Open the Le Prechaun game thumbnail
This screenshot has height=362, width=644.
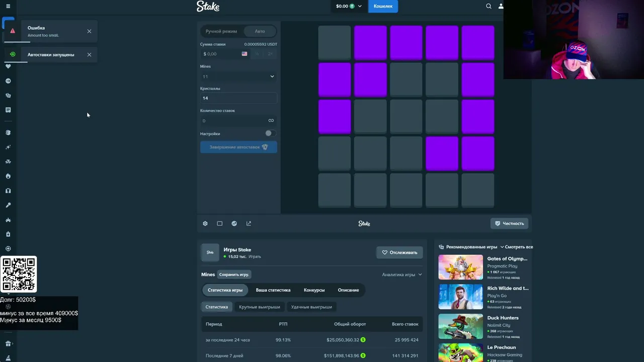460,352
